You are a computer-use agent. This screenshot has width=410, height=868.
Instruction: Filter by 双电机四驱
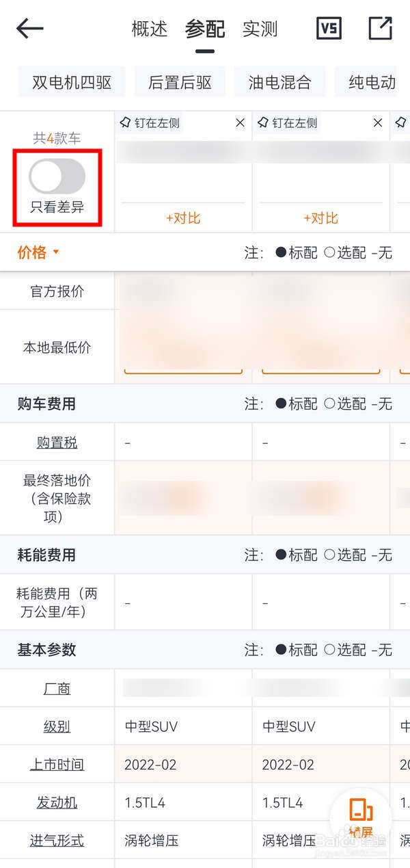(71, 83)
